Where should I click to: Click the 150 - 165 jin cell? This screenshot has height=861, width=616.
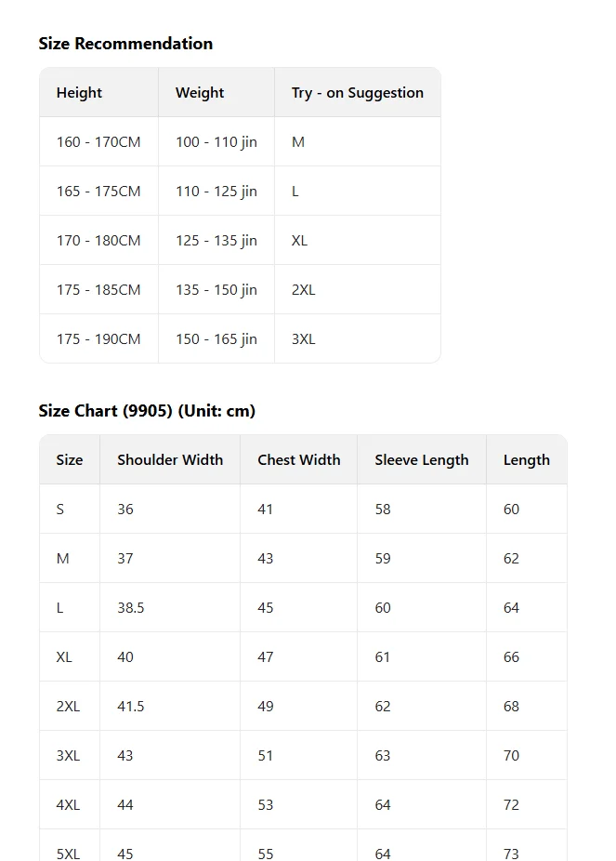pyautogui.click(x=216, y=338)
